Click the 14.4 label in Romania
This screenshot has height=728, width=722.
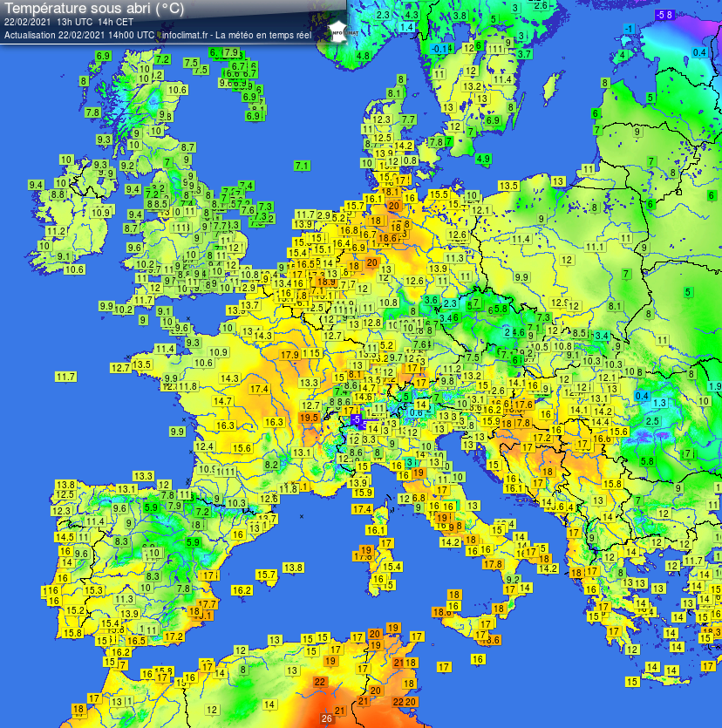click(x=600, y=422)
